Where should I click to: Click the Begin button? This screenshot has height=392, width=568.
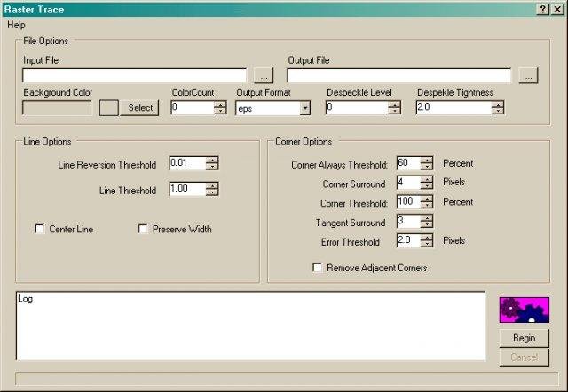pyautogui.click(x=525, y=338)
